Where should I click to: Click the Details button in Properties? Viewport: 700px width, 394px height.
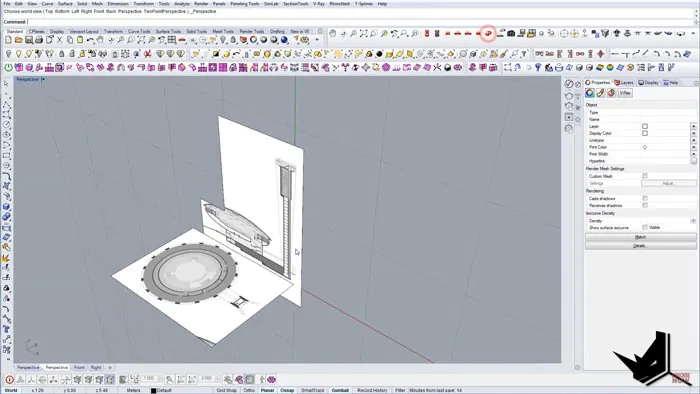[641, 246]
